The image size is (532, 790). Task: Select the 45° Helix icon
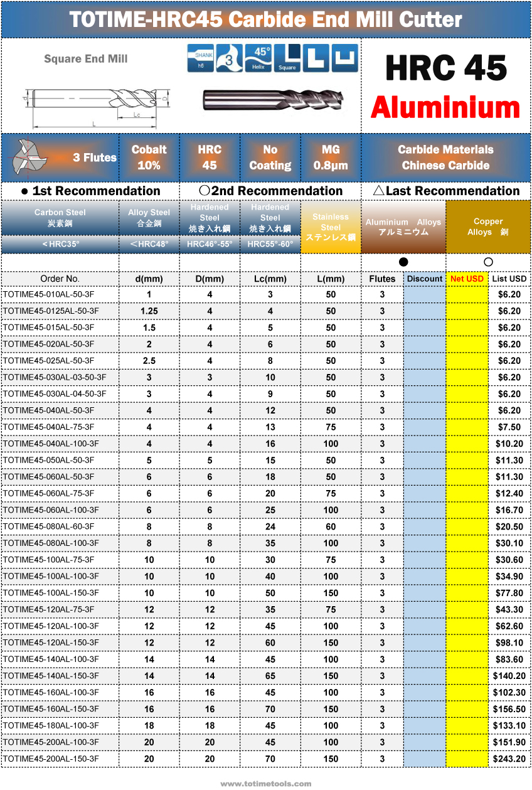(258, 58)
